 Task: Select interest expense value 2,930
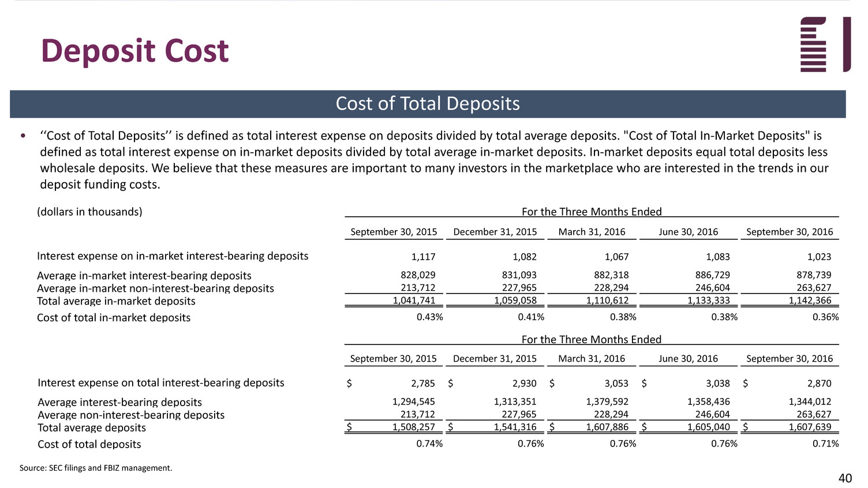pyautogui.click(x=525, y=384)
